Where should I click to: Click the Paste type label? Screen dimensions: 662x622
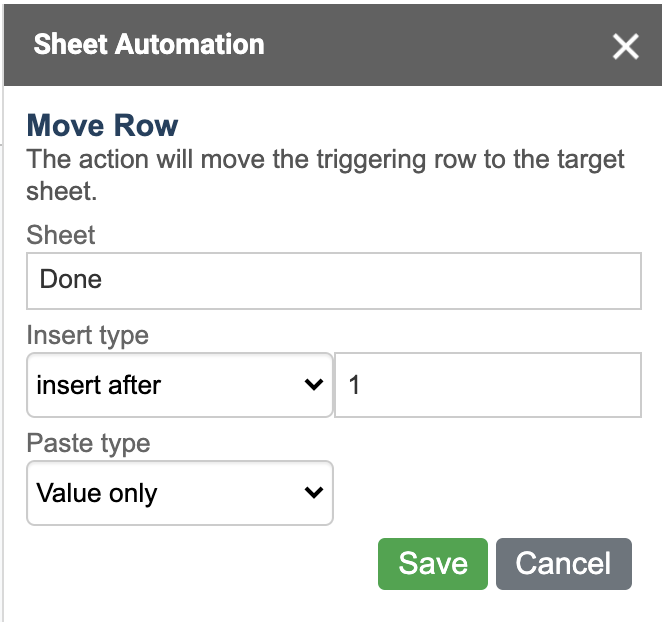click(88, 444)
